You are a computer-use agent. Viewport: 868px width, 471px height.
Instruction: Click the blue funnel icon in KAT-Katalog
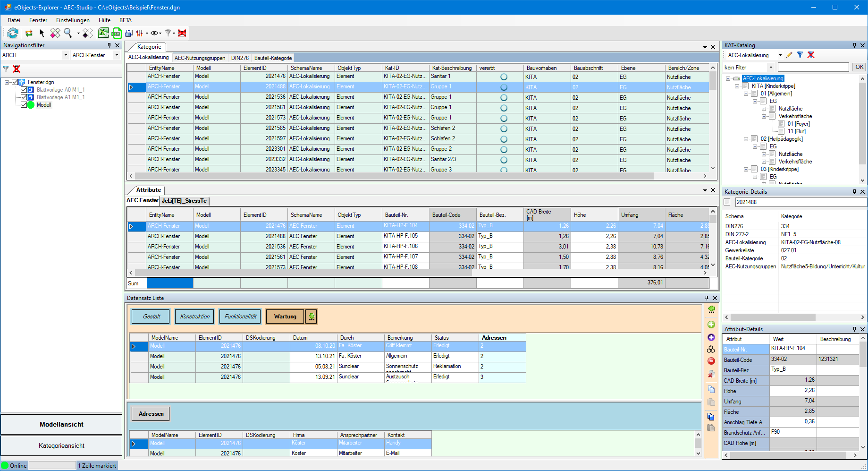[x=800, y=55]
